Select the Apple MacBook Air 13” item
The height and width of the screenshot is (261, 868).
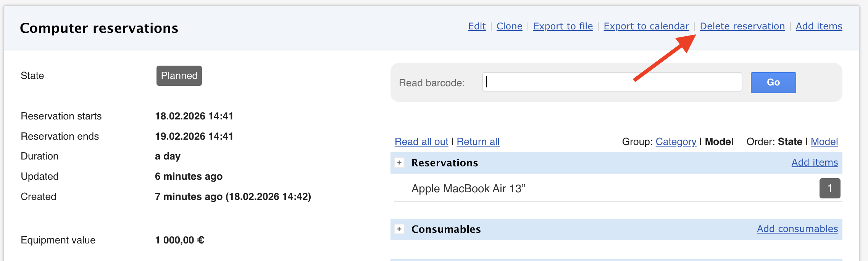(x=468, y=188)
